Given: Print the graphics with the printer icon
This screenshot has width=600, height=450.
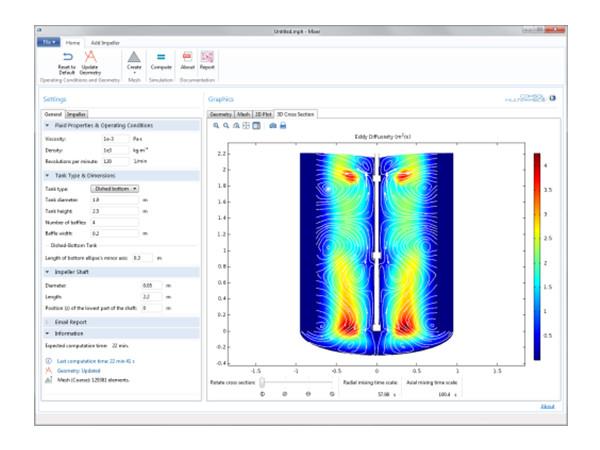Looking at the screenshot, I should [283, 126].
